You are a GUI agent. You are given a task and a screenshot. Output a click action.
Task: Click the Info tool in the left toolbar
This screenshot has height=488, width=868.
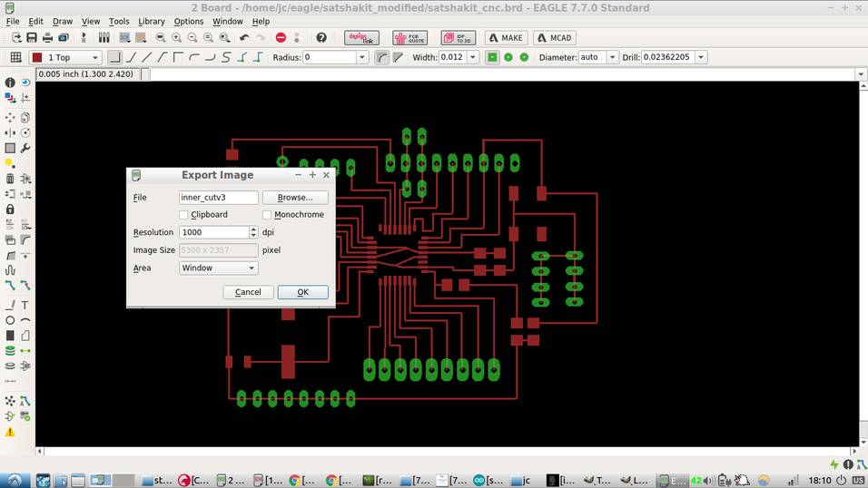pyautogui.click(x=10, y=83)
